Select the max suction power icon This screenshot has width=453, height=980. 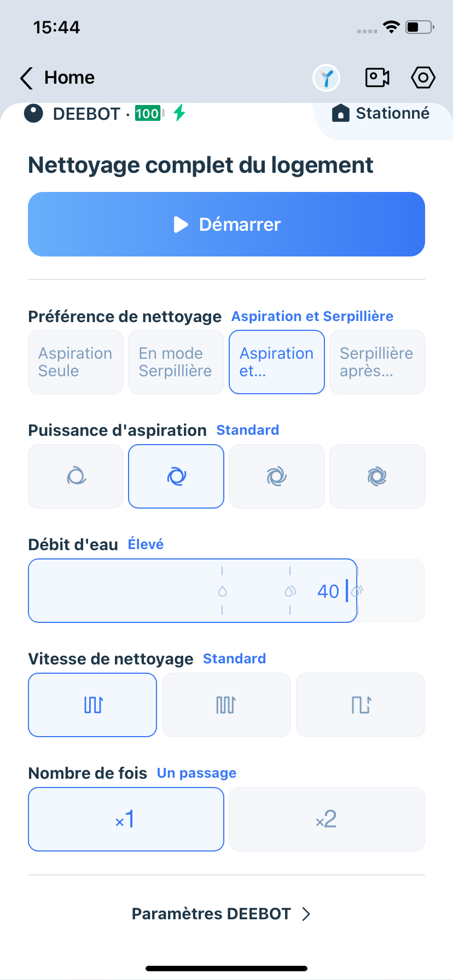pyautogui.click(x=377, y=476)
